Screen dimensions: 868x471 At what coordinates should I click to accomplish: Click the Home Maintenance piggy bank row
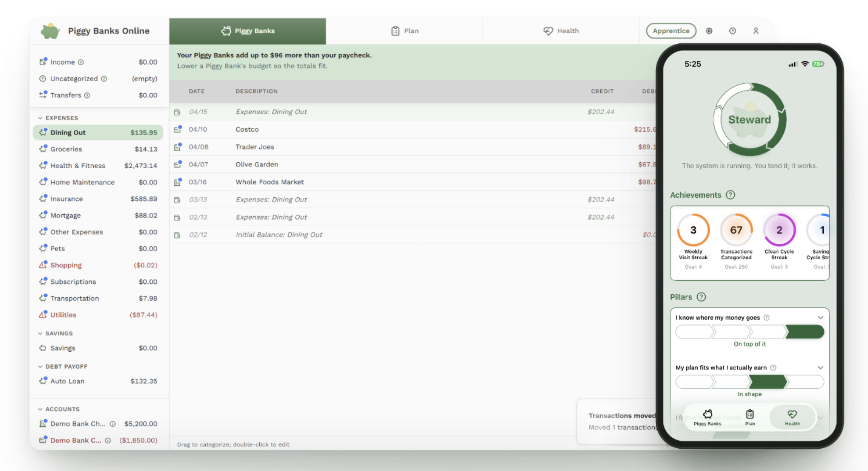point(98,182)
